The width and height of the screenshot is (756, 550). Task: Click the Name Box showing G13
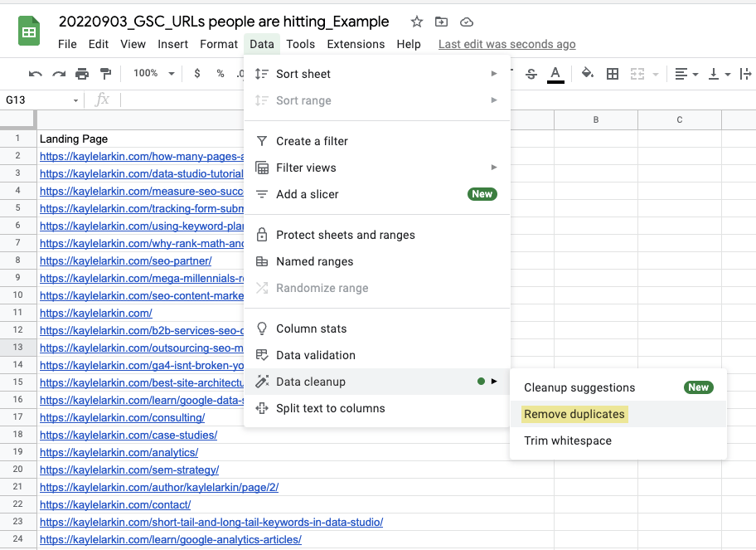click(25, 99)
